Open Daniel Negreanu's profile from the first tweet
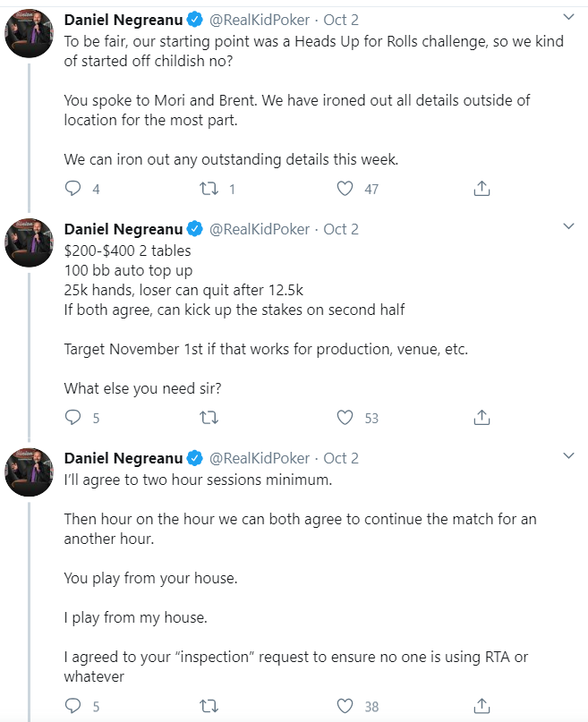Screen dimensions: 588x722 (124, 19)
